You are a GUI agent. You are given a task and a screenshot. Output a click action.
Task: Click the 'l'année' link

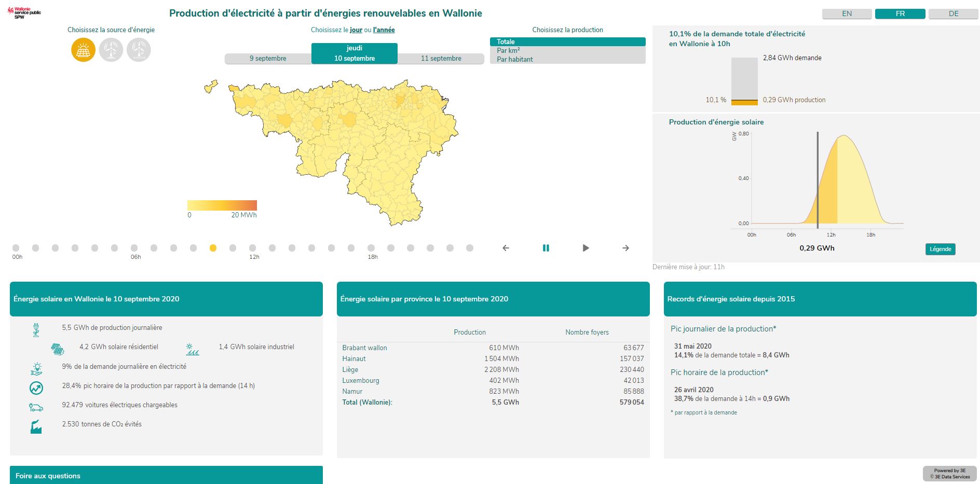point(384,30)
